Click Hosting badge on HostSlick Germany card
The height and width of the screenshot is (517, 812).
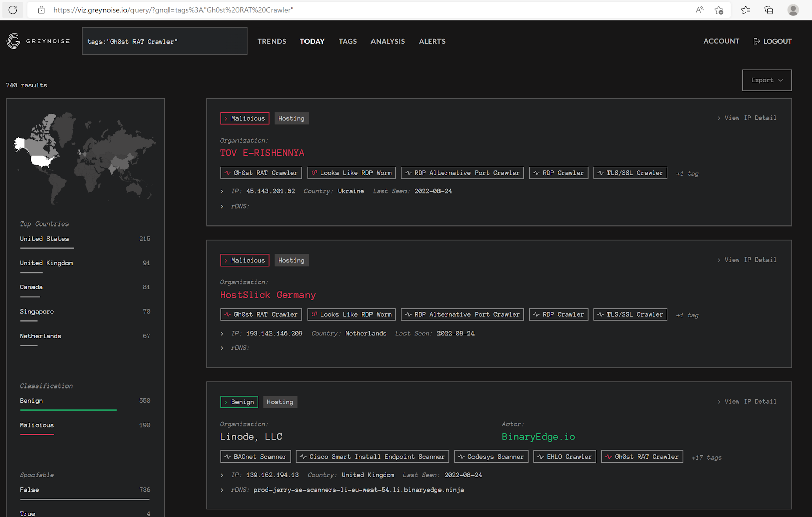pyautogui.click(x=291, y=260)
